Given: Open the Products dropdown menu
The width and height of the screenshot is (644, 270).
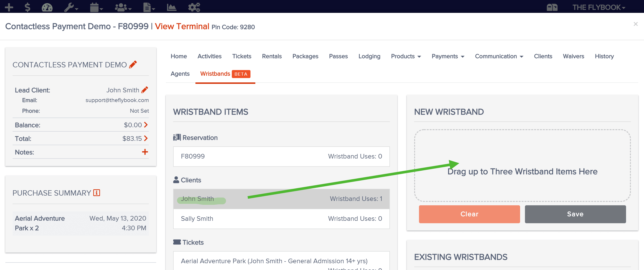Looking at the screenshot, I should click(406, 56).
